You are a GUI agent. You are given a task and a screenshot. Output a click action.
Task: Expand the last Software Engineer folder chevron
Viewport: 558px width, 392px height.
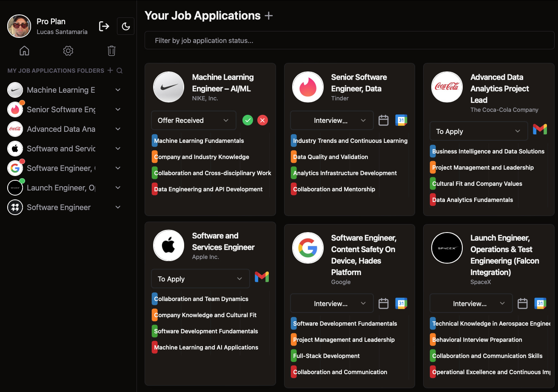tap(118, 207)
